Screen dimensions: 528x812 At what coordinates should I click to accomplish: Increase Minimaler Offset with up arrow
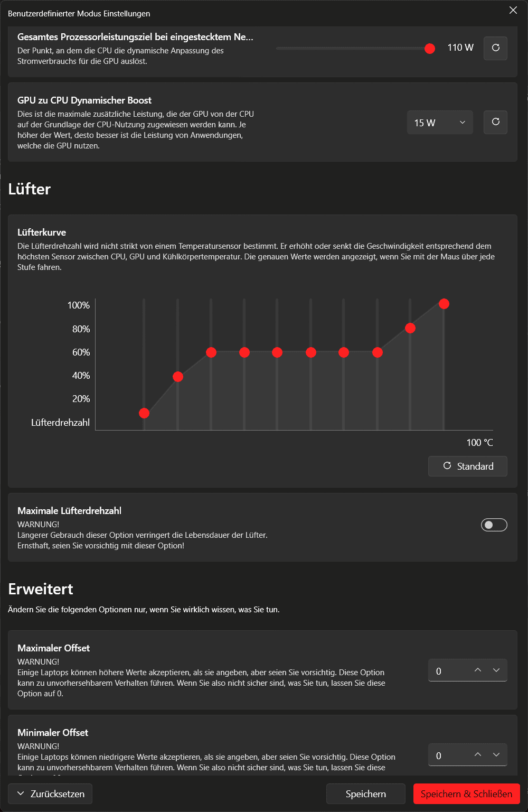(x=478, y=754)
